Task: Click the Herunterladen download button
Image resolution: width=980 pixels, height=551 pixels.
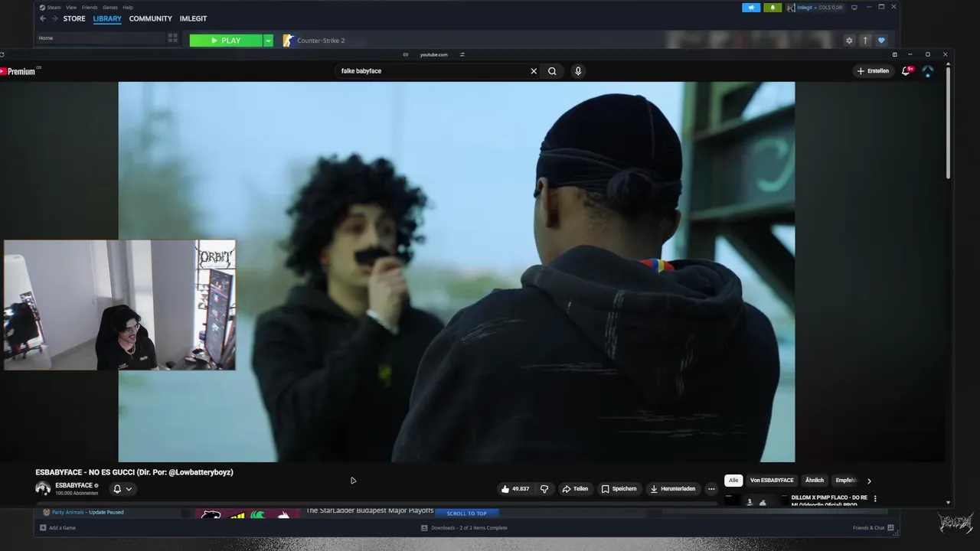Action: point(673,489)
